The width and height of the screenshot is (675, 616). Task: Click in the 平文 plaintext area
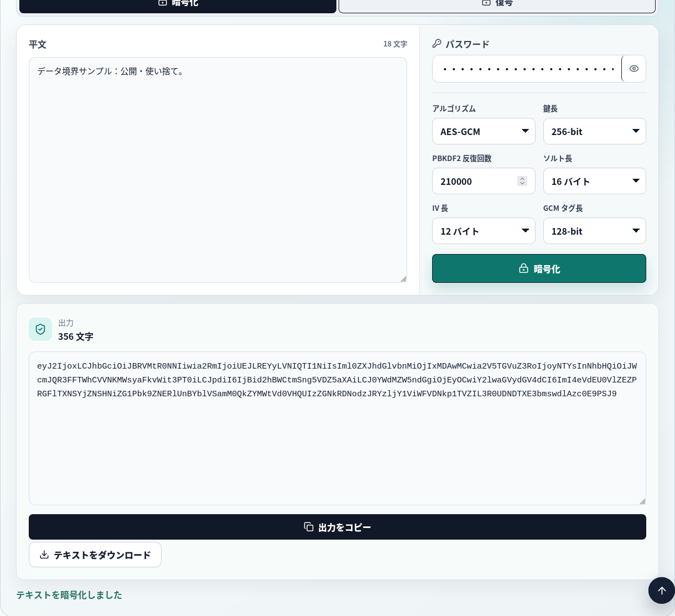[218, 170]
